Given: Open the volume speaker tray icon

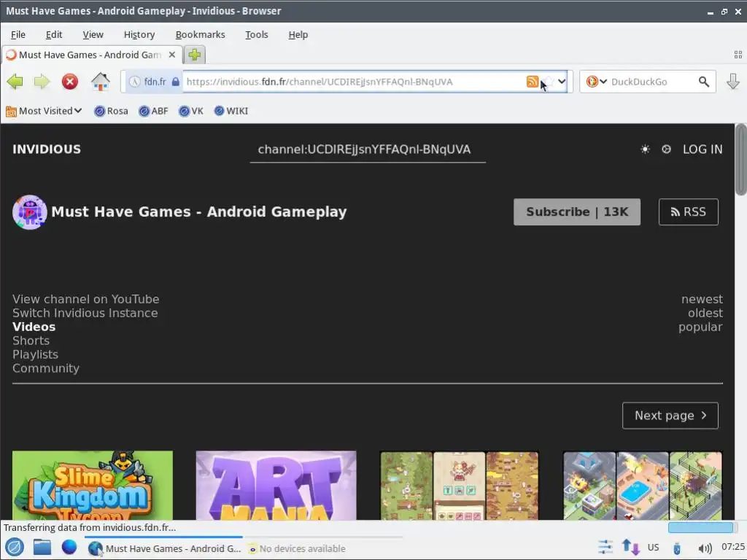Looking at the screenshot, I should point(704,548).
